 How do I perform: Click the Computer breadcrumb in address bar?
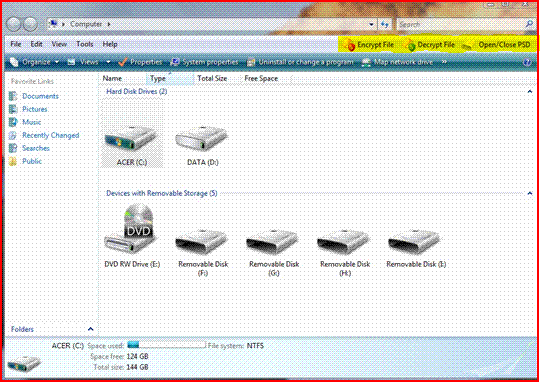tap(86, 24)
